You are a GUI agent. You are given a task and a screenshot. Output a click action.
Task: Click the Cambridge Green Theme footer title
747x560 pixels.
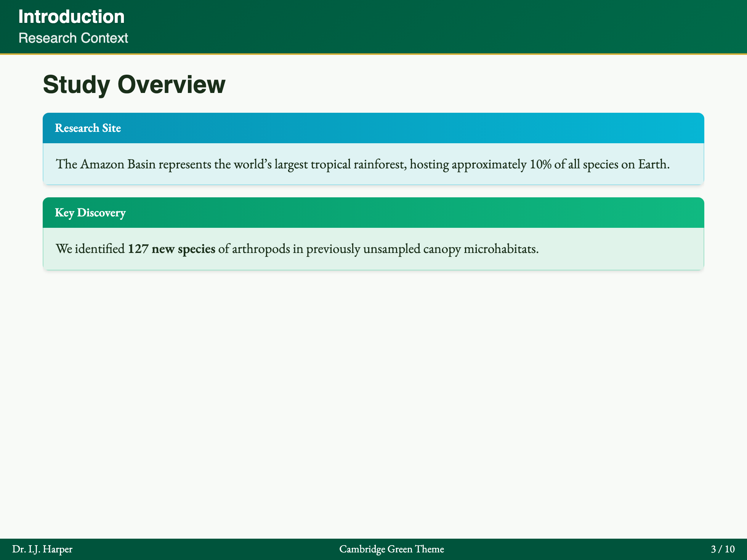click(x=391, y=549)
